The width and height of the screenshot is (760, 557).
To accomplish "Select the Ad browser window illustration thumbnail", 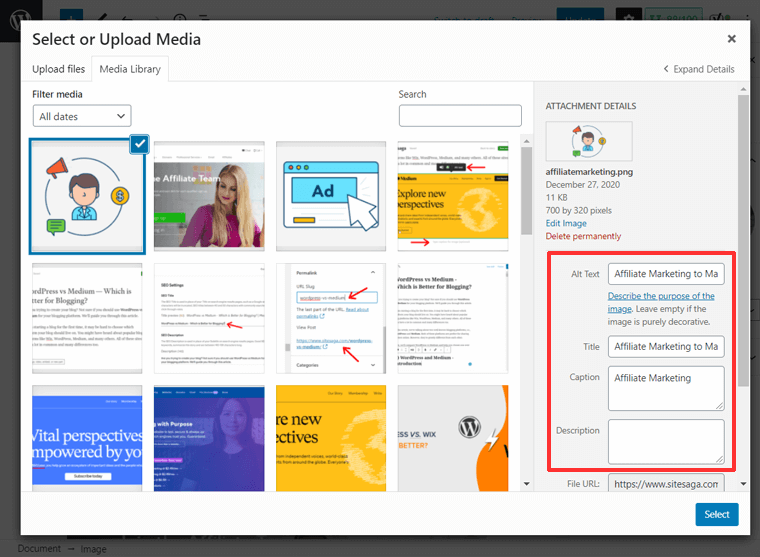I will [331, 196].
